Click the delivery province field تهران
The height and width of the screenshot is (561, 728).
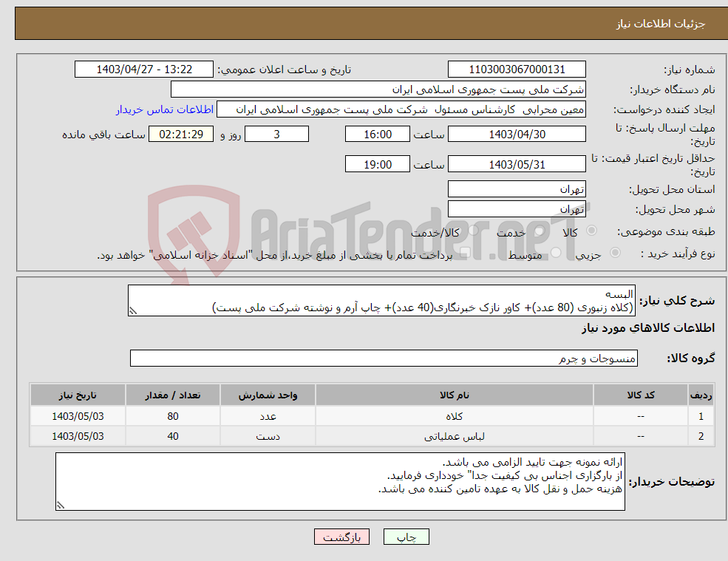click(517, 189)
